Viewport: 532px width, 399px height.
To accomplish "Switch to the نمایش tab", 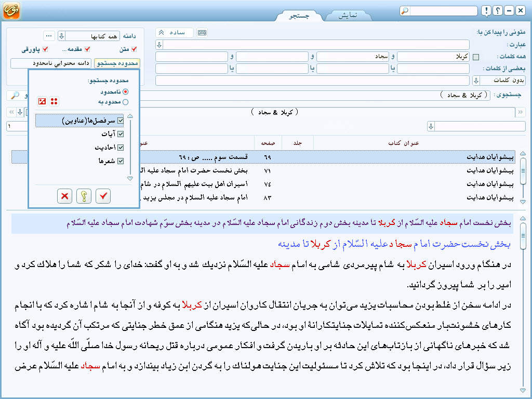I will (349, 15).
